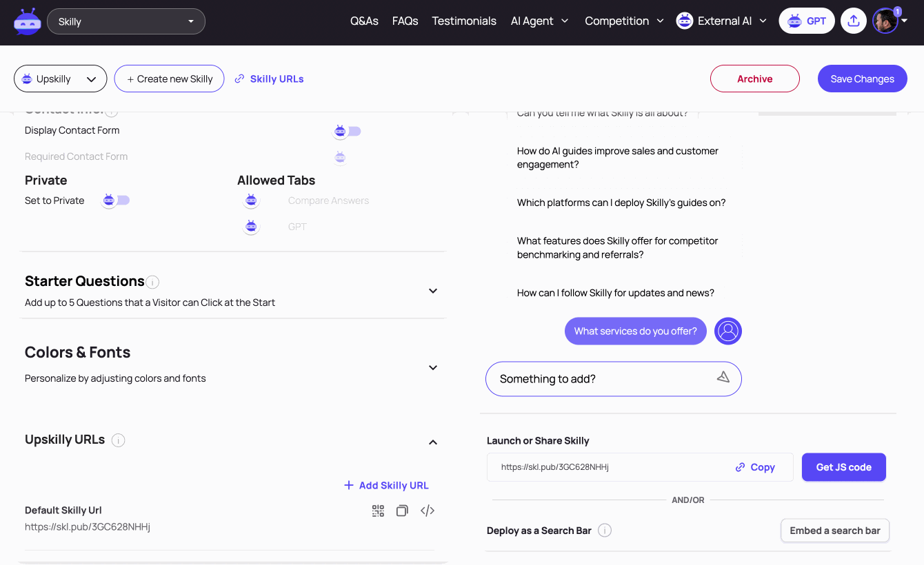Click the default URL https://skl.pub/3GC628NHHj text
The image size is (924, 565).
click(x=88, y=527)
